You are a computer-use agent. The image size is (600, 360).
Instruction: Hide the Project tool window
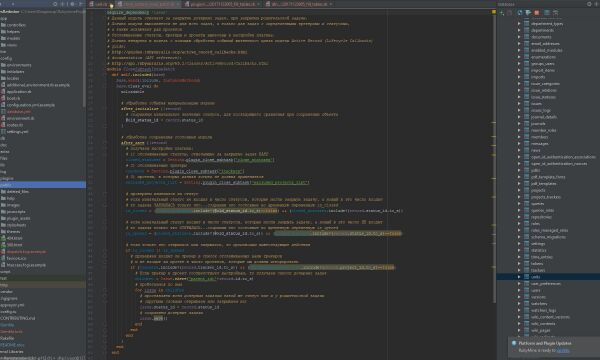[x=80, y=4]
